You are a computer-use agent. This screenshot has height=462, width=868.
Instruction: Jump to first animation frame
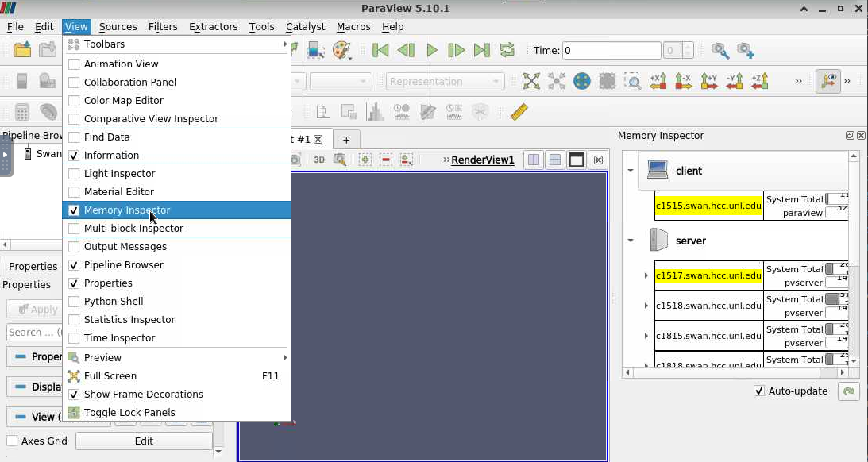point(380,50)
